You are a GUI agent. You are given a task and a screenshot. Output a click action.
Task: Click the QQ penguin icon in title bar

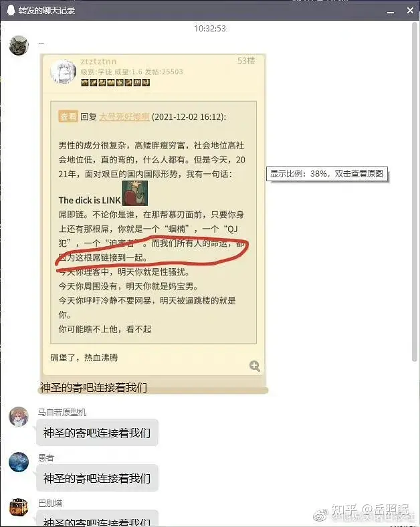(x=11, y=10)
